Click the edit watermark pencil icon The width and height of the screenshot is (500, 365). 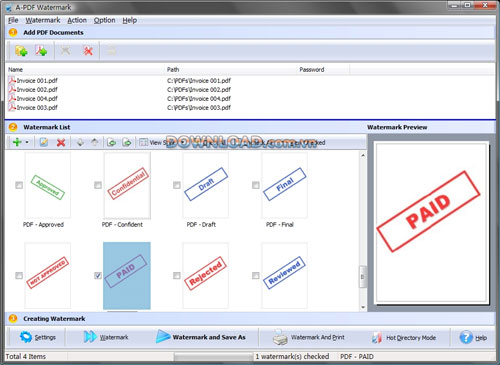(44, 142)
